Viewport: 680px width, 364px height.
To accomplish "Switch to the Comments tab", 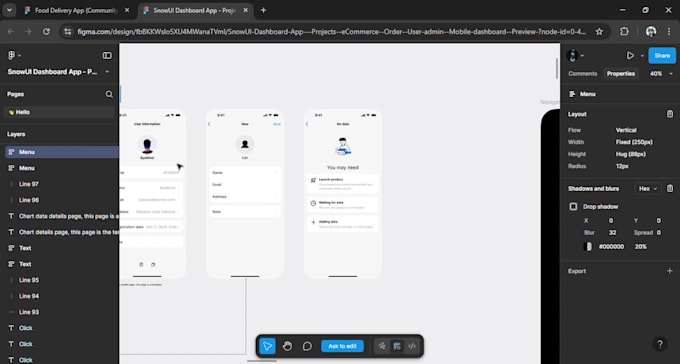I will pos(582,74).
